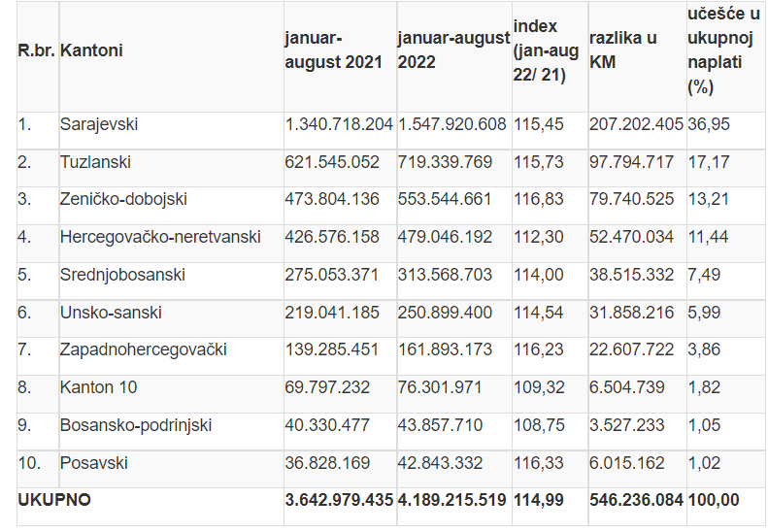Select the učešće u ukupnoj naplati header
This screenshot has width=768, height=532.
(x=722, y=50)
